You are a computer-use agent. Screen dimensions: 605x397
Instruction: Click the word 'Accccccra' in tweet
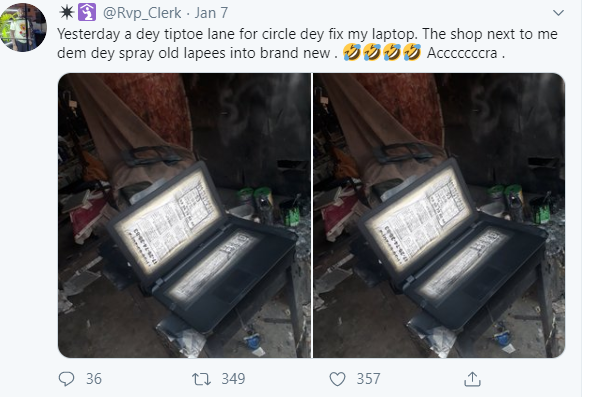pos(462,53)
